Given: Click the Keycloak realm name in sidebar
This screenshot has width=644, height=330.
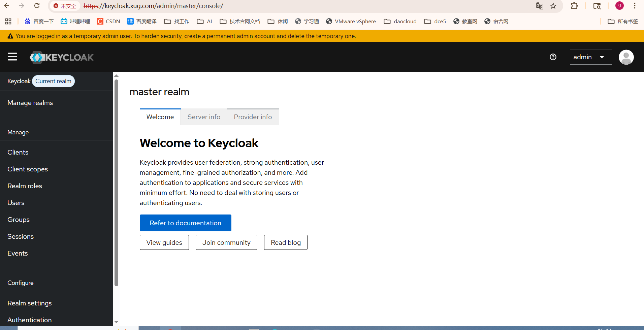Looking at the screenshot, I should [x=19, y=81].
